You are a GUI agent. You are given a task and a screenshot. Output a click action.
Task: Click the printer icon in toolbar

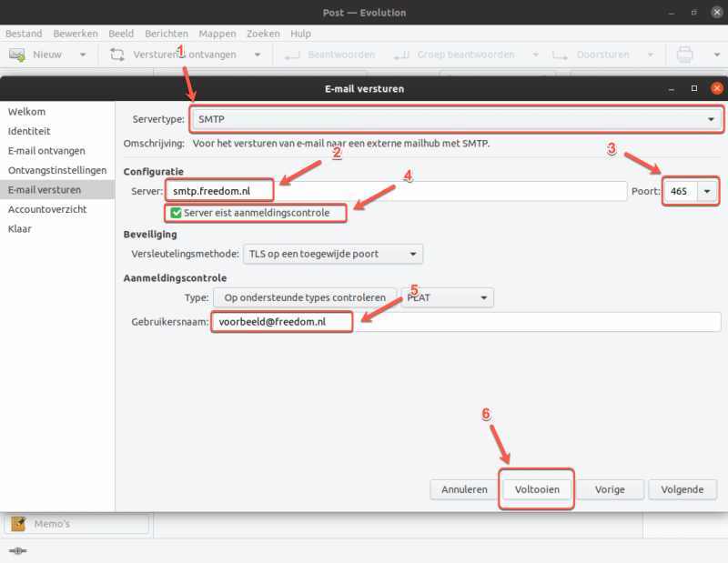[684, 55]
